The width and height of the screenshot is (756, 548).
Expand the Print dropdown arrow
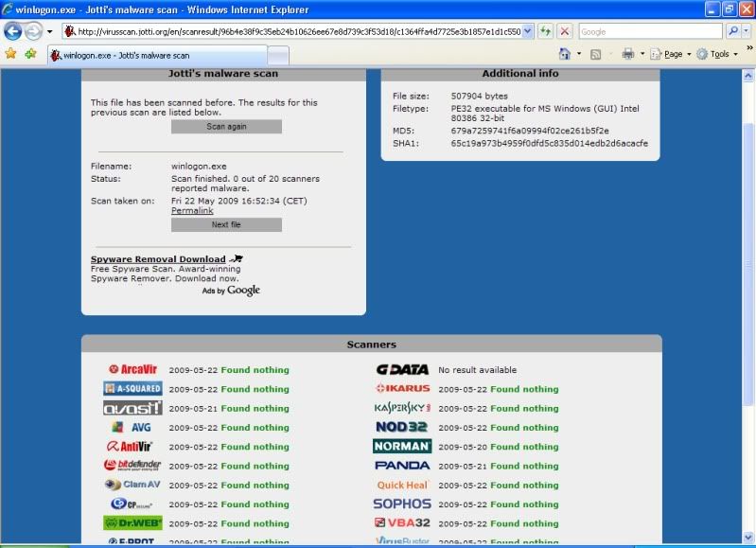click(642, 54)
